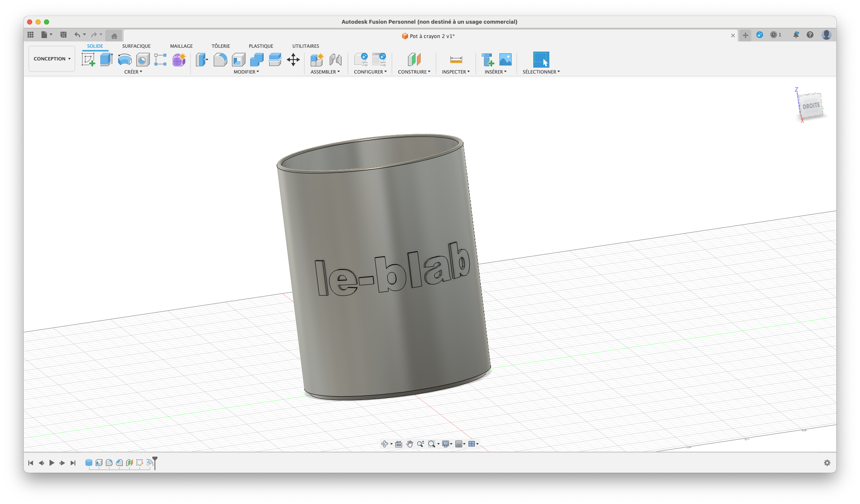Select the Fillet tool
Viewport: 860px width, 504px height.
(x=220, y=60)
